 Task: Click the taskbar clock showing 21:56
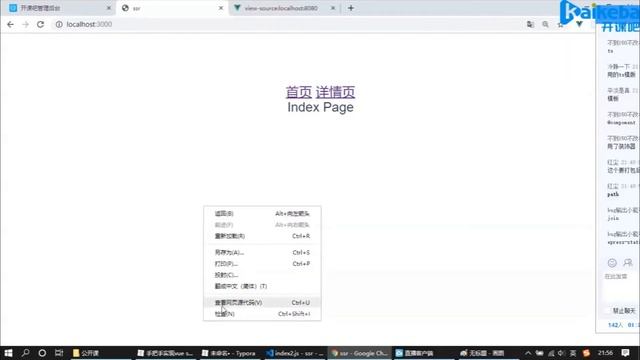point(605,353)
